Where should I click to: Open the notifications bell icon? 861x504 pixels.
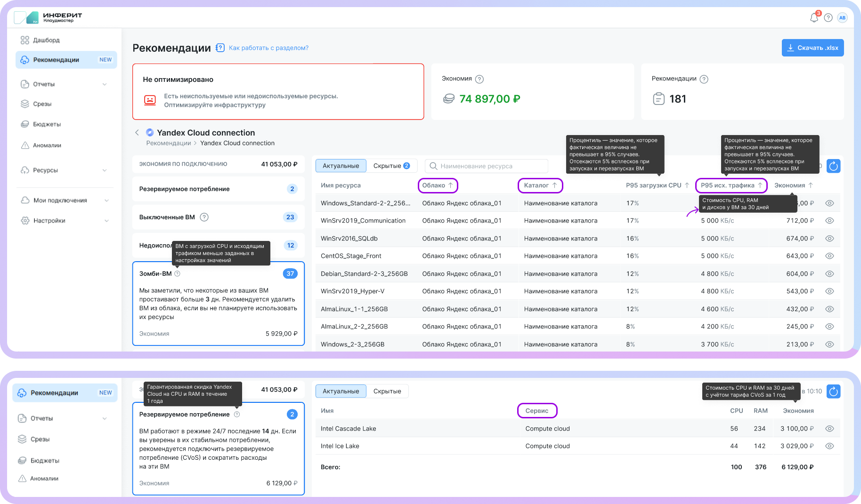[x=814, y=18]
